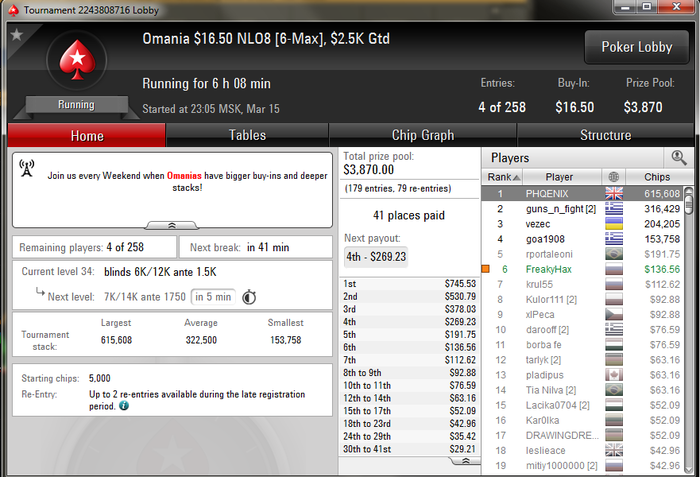Click the level timer clock icon
This screenshot has height=477, width=700.
tap(249, 297)
